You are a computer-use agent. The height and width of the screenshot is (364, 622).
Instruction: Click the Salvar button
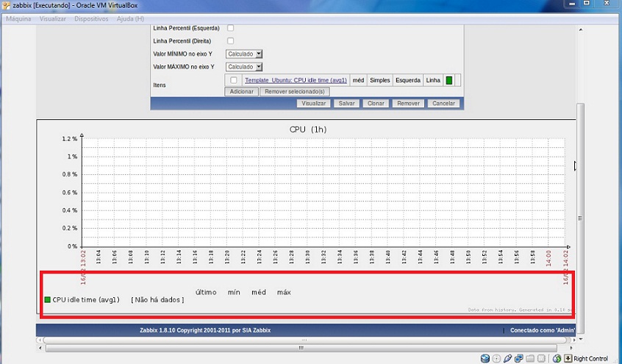click(346, 104)
